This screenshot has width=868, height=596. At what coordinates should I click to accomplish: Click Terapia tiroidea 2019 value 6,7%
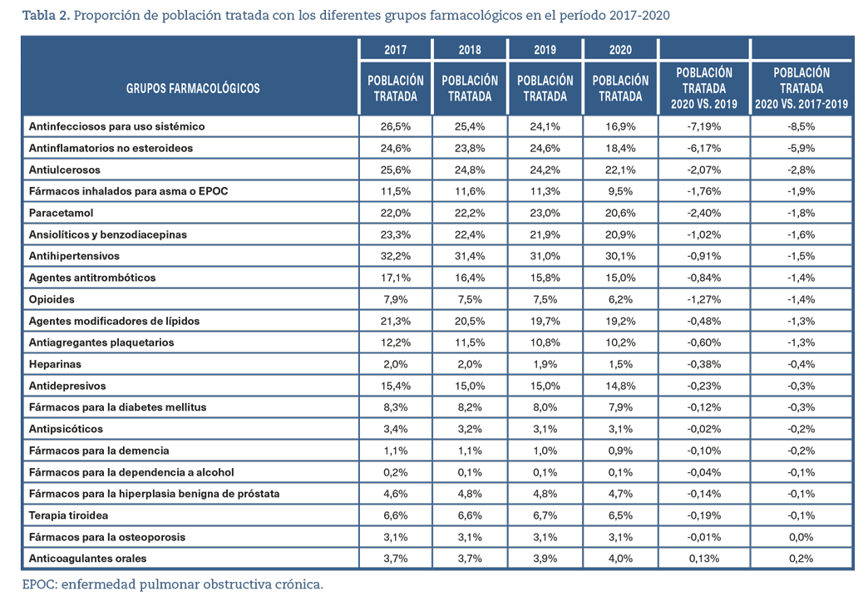[545, 515]
